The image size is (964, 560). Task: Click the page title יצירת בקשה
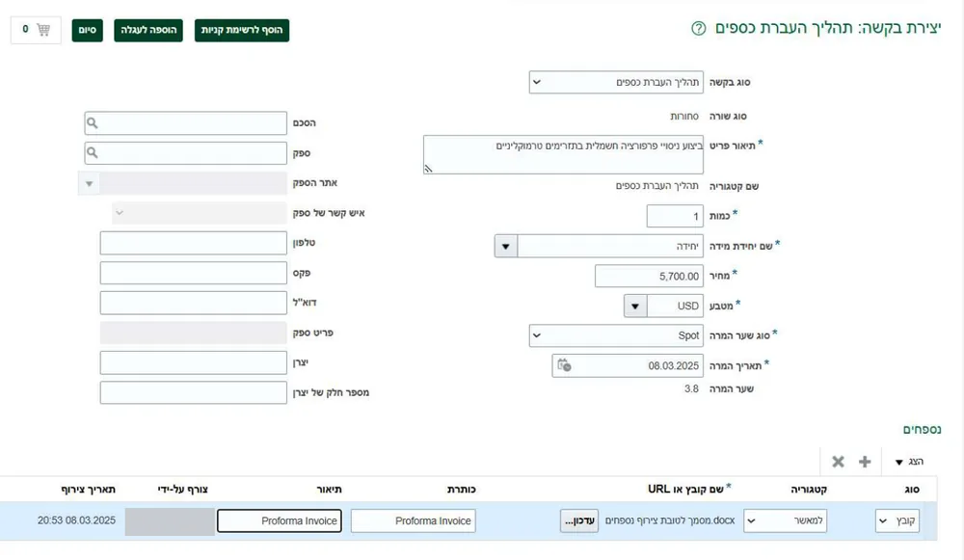coord(827,28)
